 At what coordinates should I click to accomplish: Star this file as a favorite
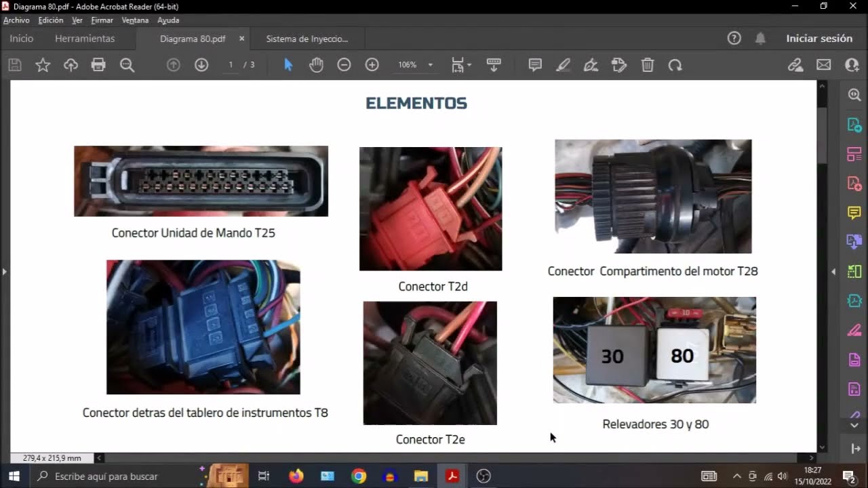(x=43, y=65)
